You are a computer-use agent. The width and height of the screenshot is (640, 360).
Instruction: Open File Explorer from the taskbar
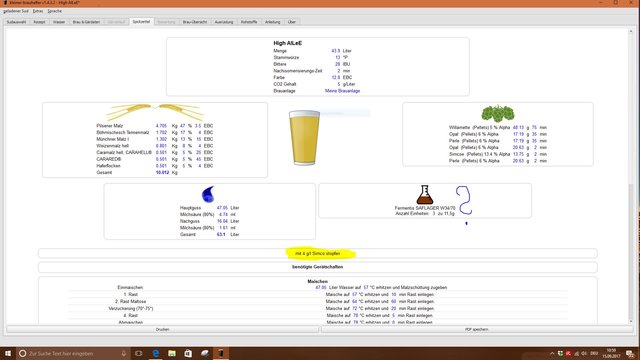click(172, 353)
